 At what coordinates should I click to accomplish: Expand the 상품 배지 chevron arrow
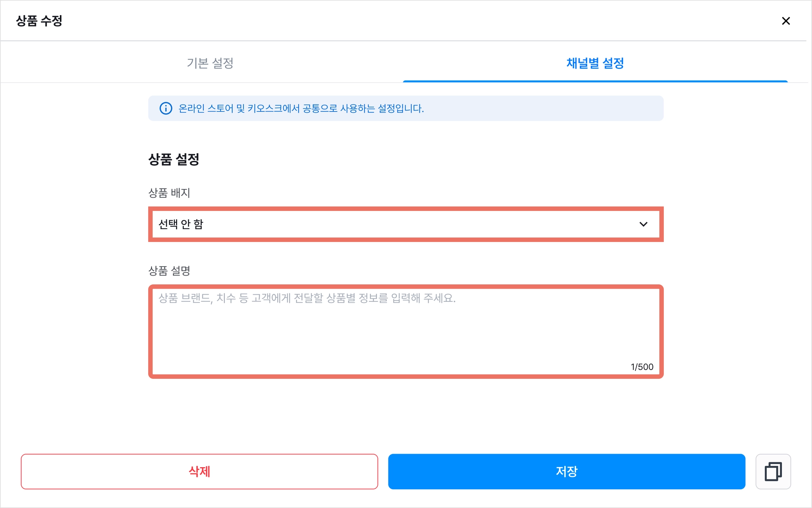coord(643,224)
